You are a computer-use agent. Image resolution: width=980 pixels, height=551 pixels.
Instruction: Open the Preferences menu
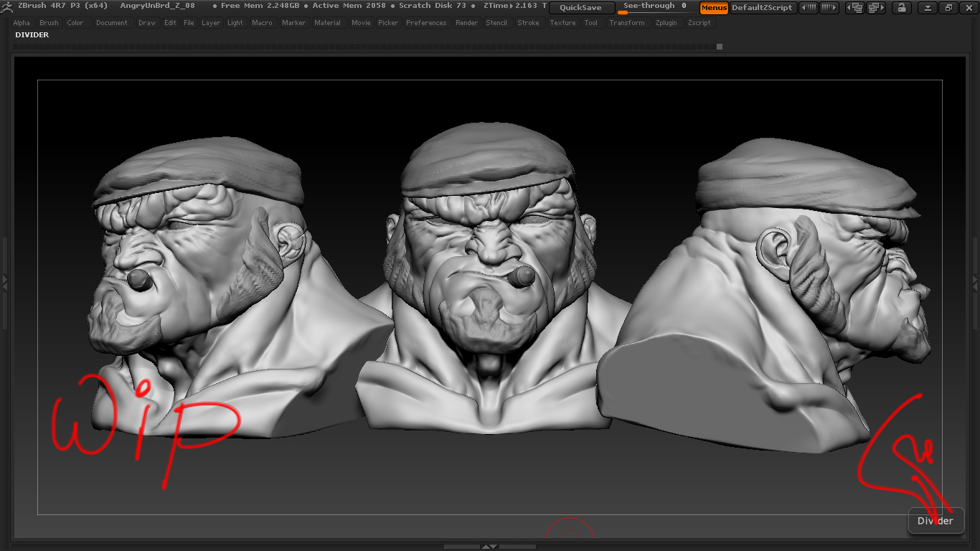(x=426, y=23)
